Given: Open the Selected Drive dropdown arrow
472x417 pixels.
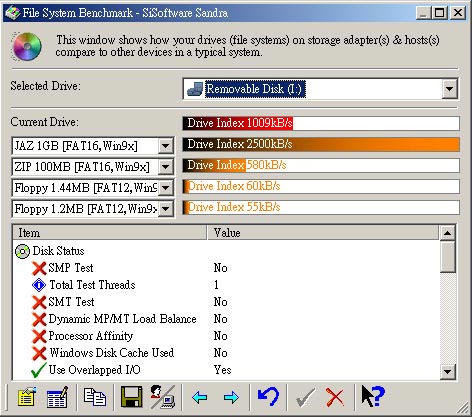Looking at the screenshot, I should 449,89.
